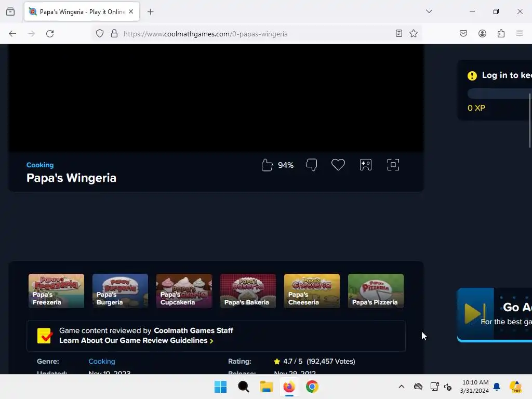Image resolution: width=532 pixels, height=399 pixels.
Task: Click the 94% like percentage
Action: [286, 165]
